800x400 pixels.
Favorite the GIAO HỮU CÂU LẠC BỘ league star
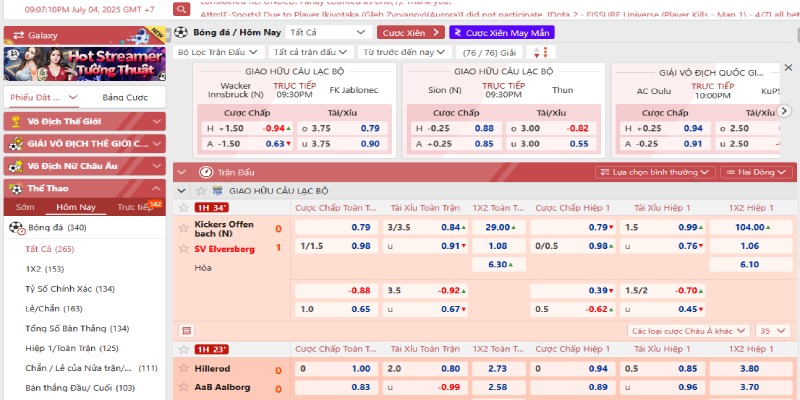click(x=201, y=191)
